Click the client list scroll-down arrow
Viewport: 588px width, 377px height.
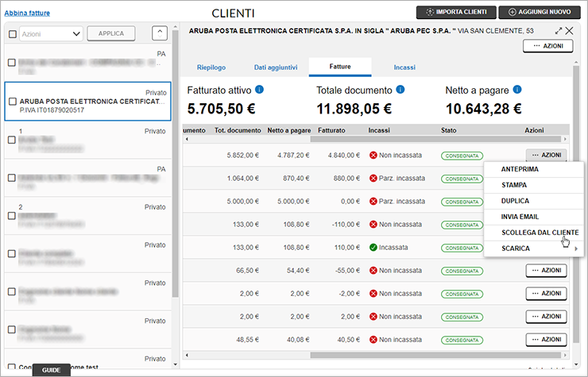point(175,364)
